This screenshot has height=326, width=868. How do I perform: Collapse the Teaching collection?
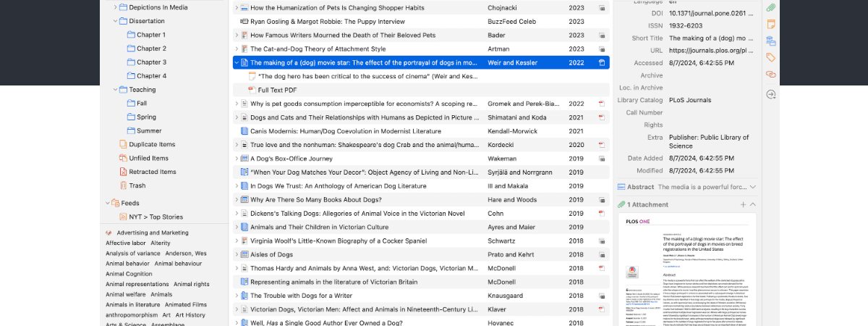click(115, 90)
